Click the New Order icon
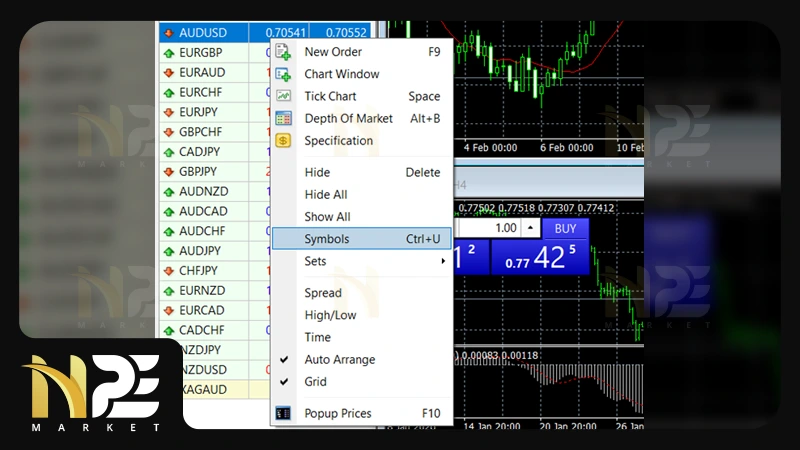The image size is (800, 450). (283, 52)
